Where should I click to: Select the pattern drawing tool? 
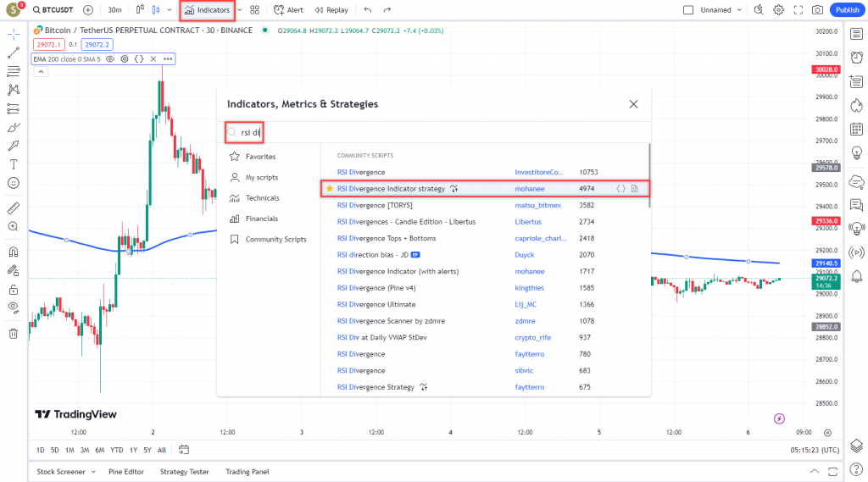pyautogui.click(x=14, y=90)
